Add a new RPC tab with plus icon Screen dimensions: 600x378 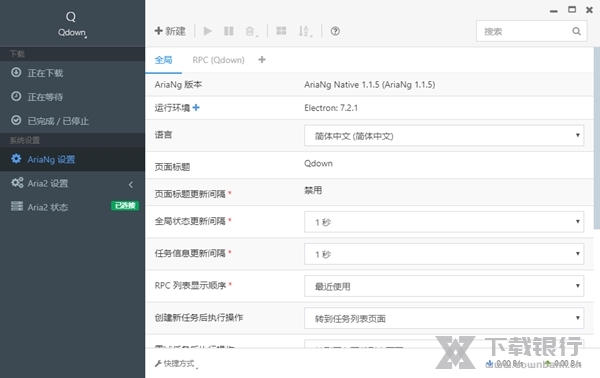pos(262,60)
